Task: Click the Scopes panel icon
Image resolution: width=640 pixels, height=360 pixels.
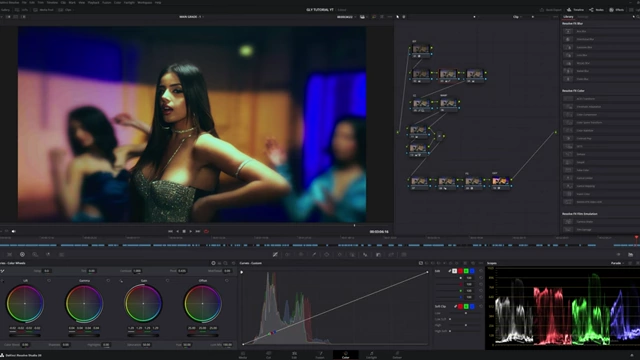Action: coord(631,254)
